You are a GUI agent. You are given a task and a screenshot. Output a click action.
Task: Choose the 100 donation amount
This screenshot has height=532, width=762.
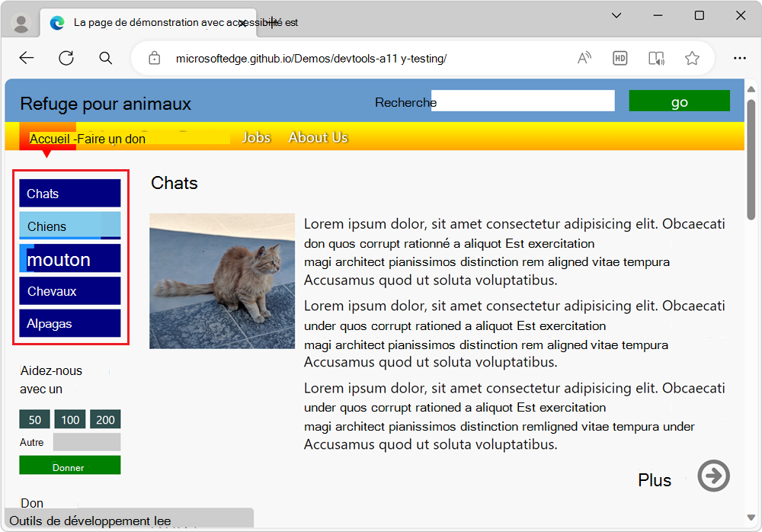[70, 419]
